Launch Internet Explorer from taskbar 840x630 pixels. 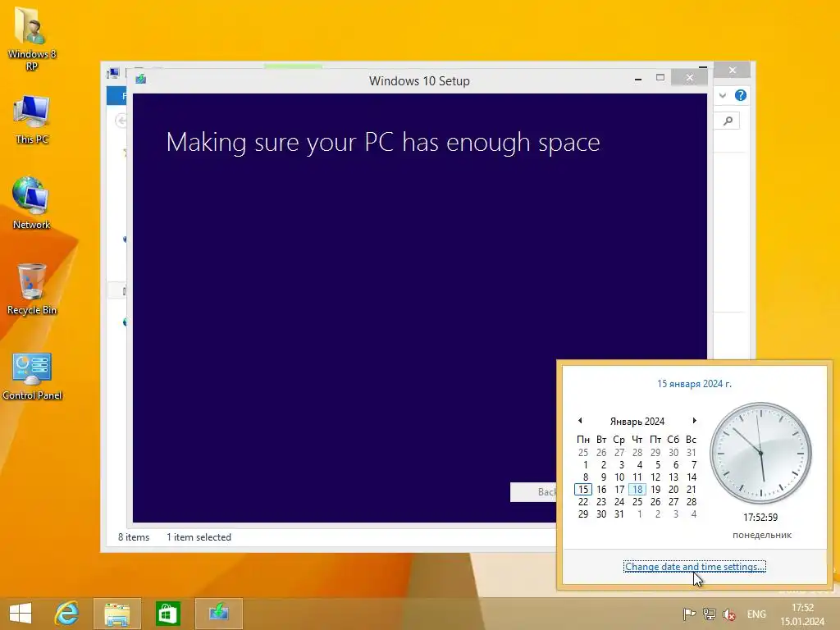pos(67,614)
